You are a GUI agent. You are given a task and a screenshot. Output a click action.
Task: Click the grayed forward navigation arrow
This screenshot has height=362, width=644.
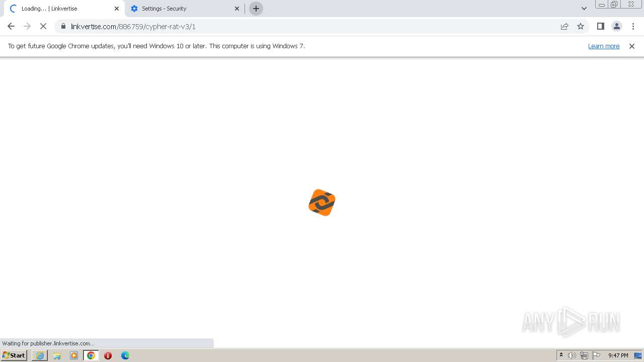coord(27,26)
